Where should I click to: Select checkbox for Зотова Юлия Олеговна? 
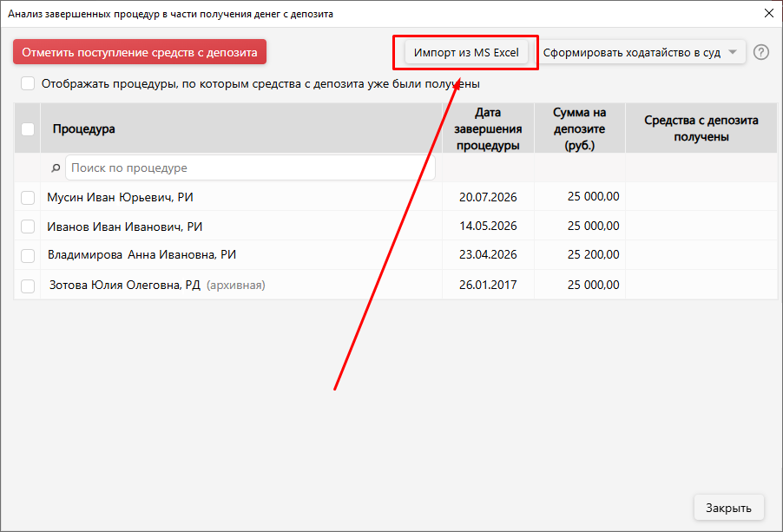(x=28, y=286)
